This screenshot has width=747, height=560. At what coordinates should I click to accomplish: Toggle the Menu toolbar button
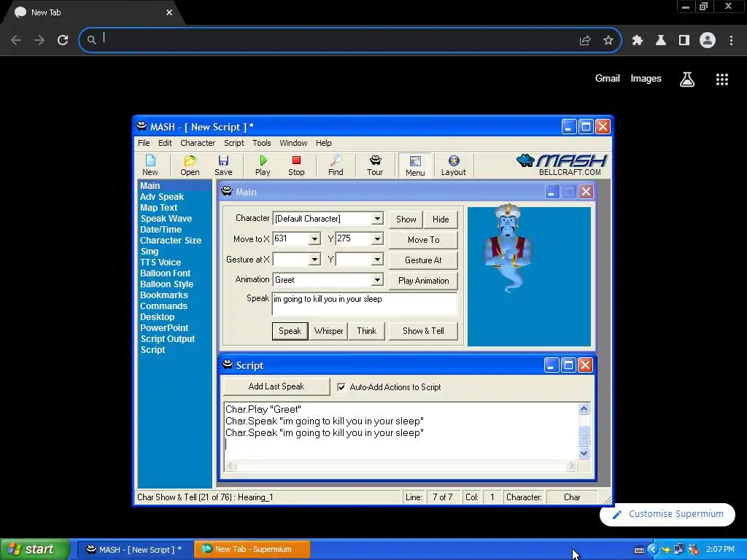click(415, 166)
